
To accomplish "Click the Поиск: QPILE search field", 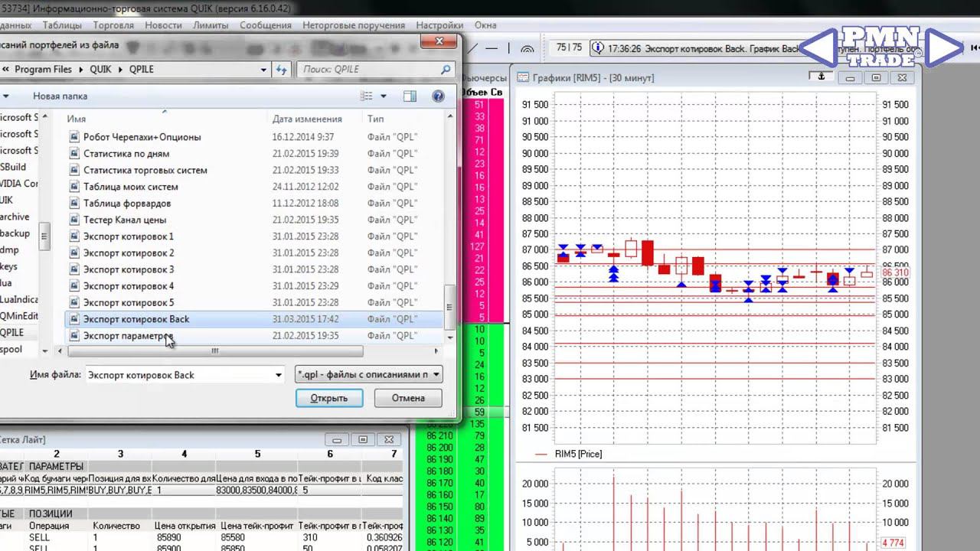I will (367, 69).
